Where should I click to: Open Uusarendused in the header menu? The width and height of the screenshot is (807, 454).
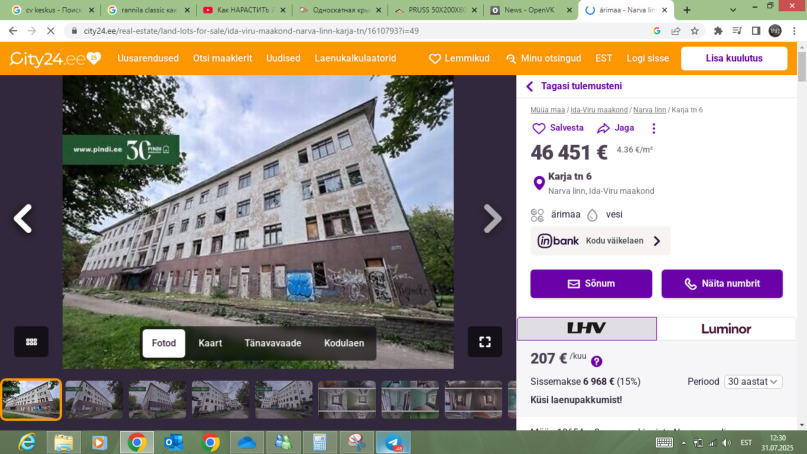pyautogui.click(x=148, y=59)
